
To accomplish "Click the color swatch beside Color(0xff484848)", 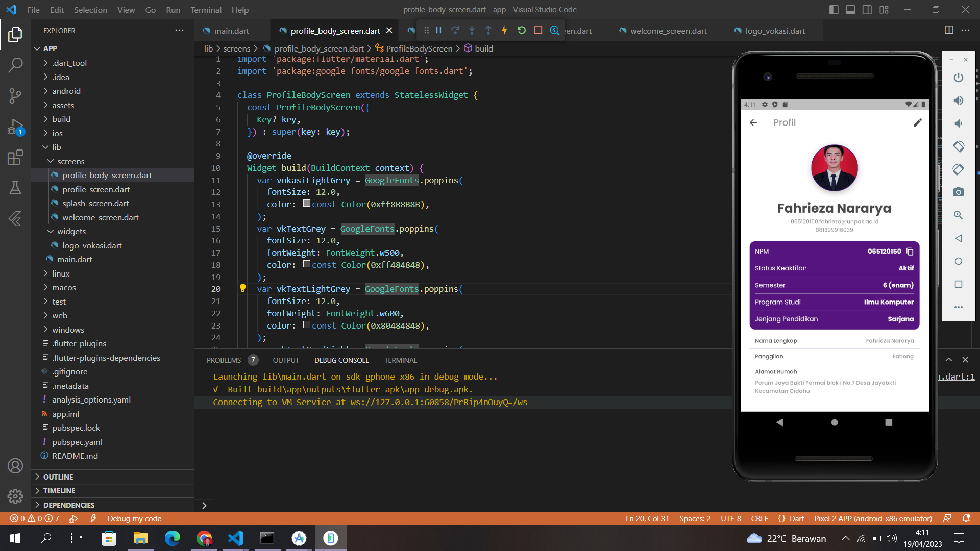I will [307, 264].
